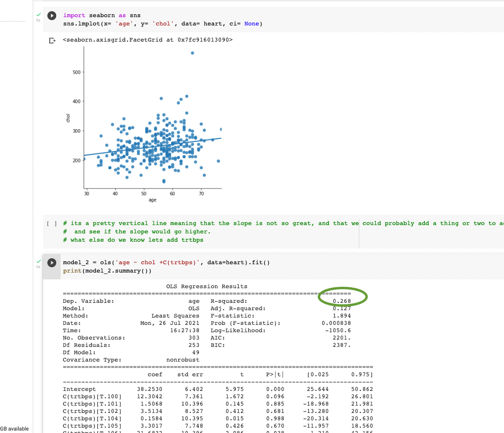Click the R-squared value 0.268
504x433 pixels.
[342, 301]
